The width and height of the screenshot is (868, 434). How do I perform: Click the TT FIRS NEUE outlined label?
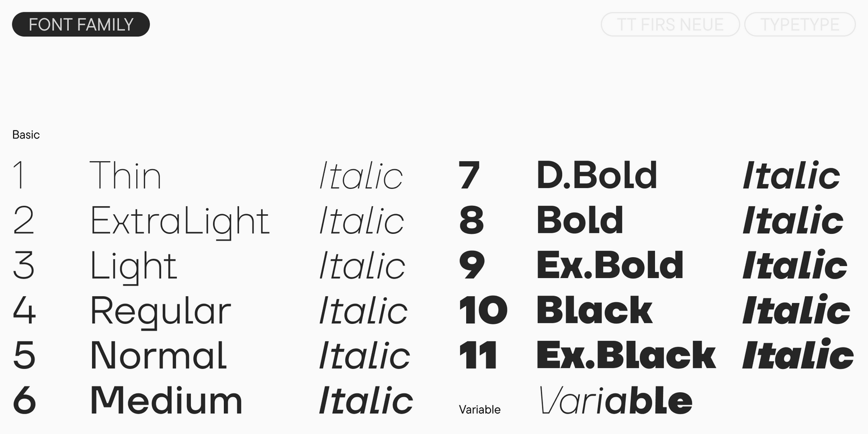[670, 24]
